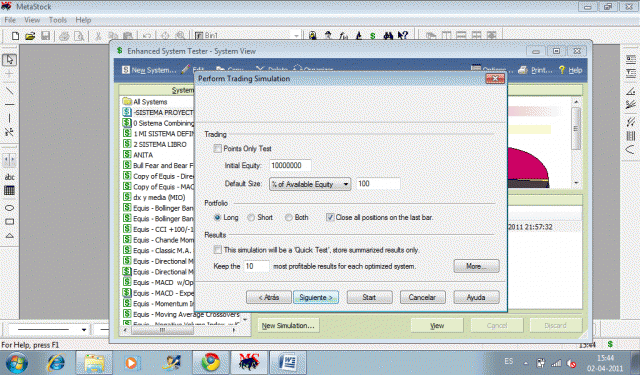The height and width of the screenshot is (375, 640).
Task: Launch Google Chrome from the taskbar
Action: point(211,362)
